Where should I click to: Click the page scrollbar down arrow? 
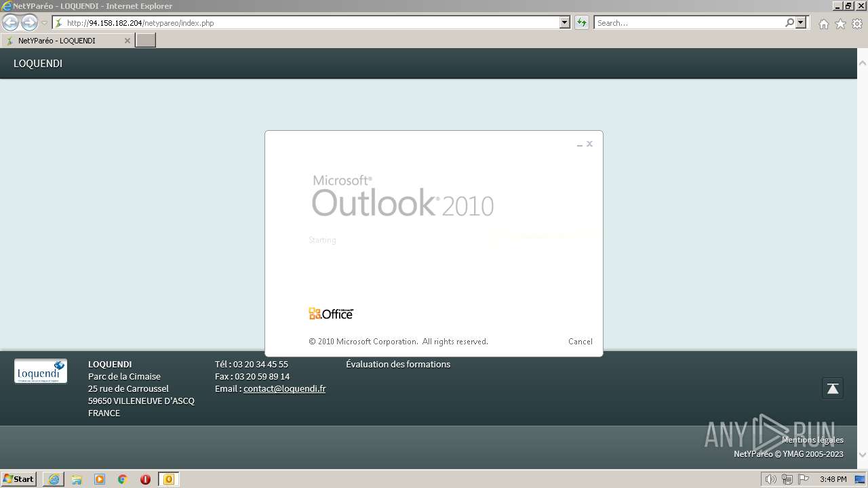pos(863,455)
